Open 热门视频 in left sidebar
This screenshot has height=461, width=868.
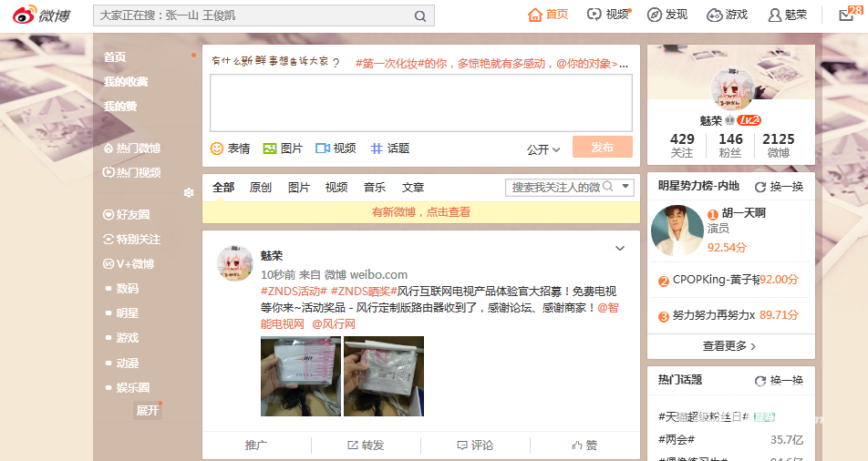click(131, 173)
